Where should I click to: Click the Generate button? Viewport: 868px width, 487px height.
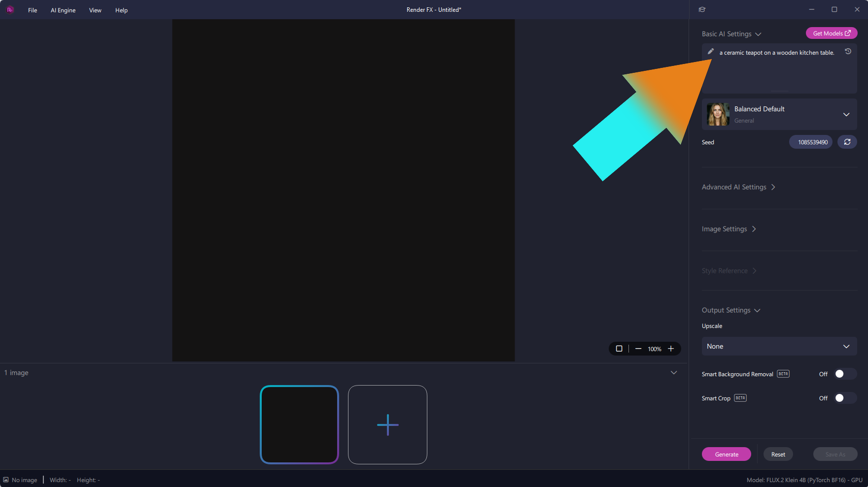tap(727, 454)
